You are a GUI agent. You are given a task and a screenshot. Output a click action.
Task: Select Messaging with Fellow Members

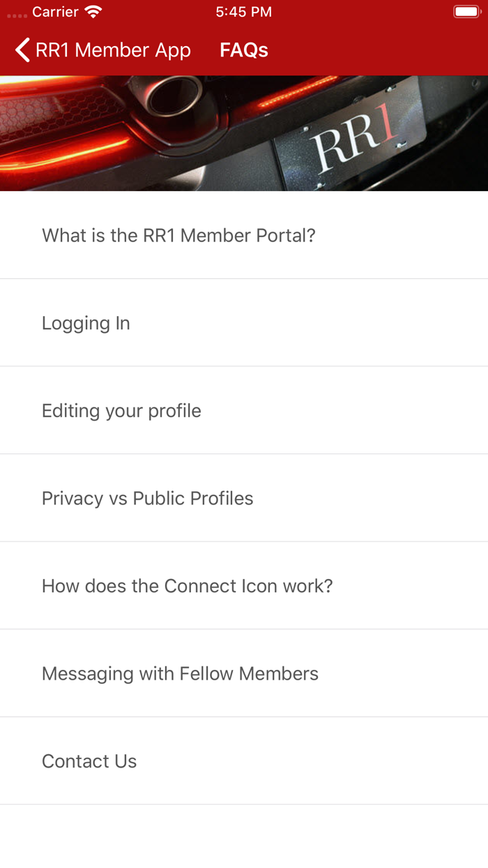tap(180, 673)
